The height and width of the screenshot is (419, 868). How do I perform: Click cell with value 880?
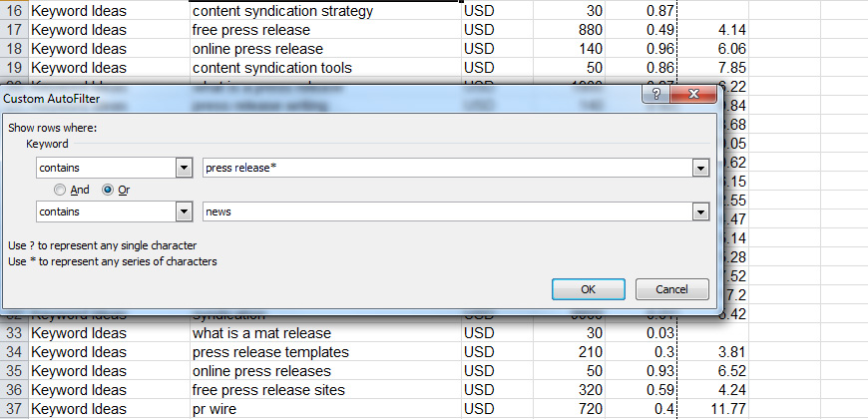(569, 29)
